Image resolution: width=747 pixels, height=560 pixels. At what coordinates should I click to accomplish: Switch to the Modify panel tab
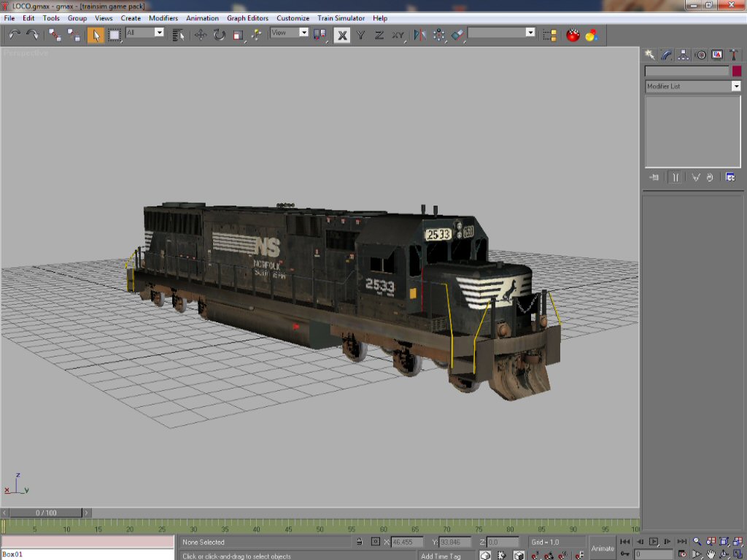667,55
